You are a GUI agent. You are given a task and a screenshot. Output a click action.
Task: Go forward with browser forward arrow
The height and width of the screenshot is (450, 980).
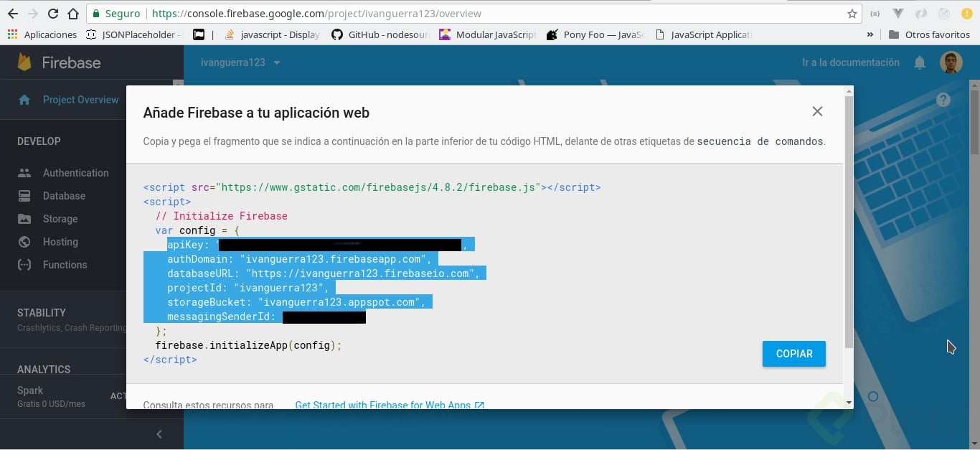click(x=32, y=14)
